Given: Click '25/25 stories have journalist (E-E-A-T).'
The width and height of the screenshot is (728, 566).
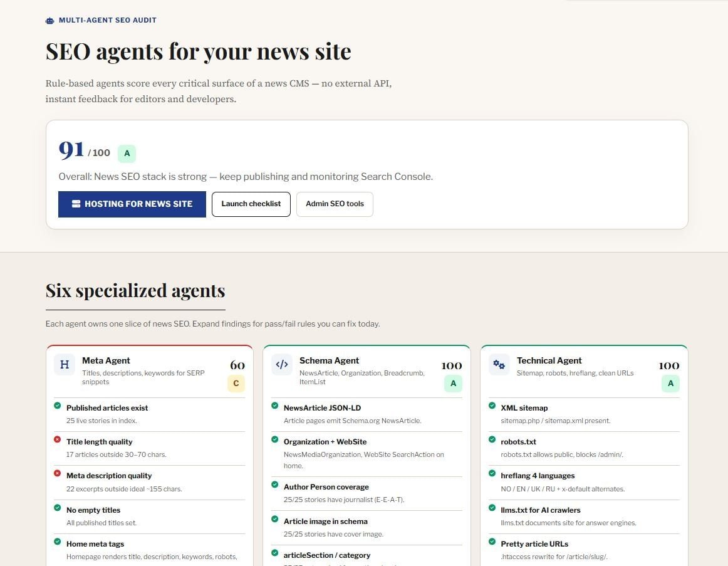Looking at the screenshot, I should point(343,500).
